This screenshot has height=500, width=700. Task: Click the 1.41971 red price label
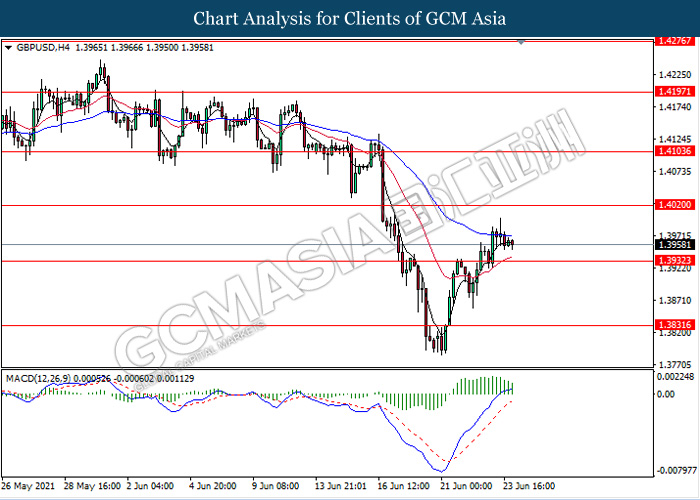coord(675,92)
